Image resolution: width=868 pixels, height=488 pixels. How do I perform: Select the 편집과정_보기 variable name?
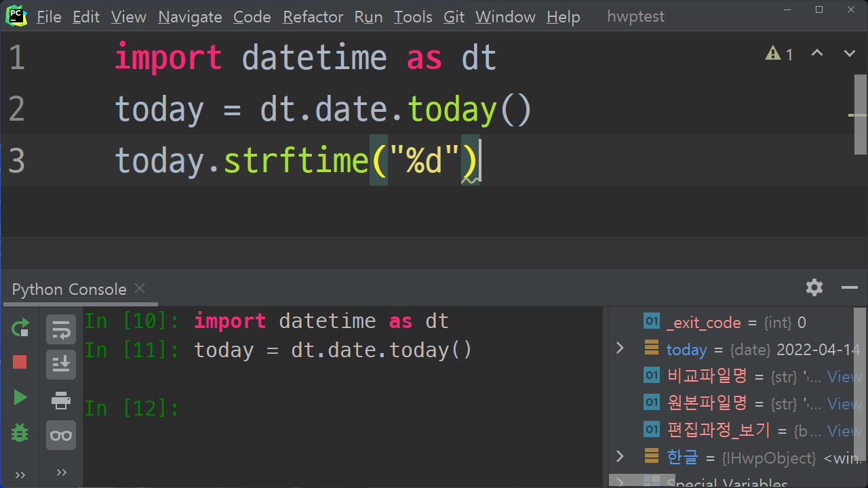coord(718,430)
